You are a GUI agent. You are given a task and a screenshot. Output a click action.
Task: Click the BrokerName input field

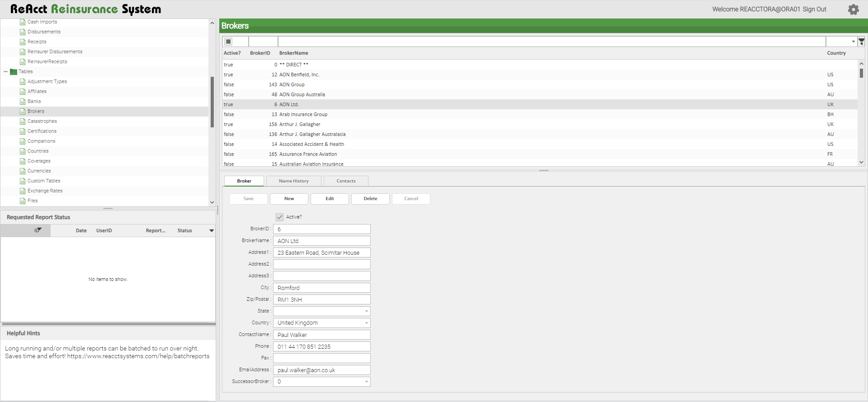click(321, 241)
